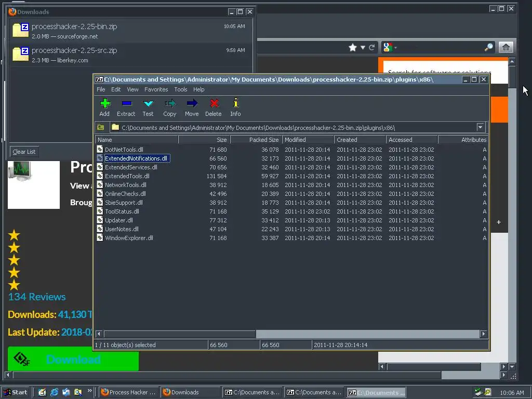532x399 pixels.
Task: Sort by the Packed Size column header
Action: [x=256, y=139]
